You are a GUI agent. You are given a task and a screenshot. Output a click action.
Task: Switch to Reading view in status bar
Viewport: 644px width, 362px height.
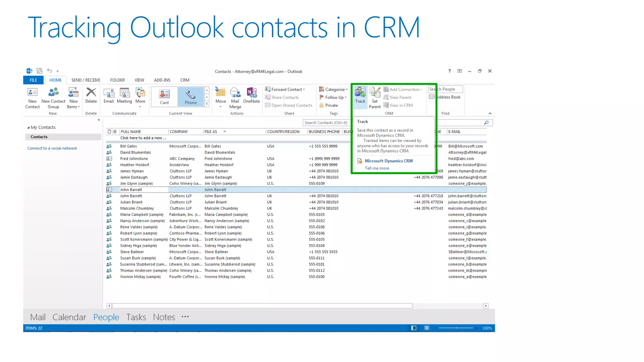(427, 328)
